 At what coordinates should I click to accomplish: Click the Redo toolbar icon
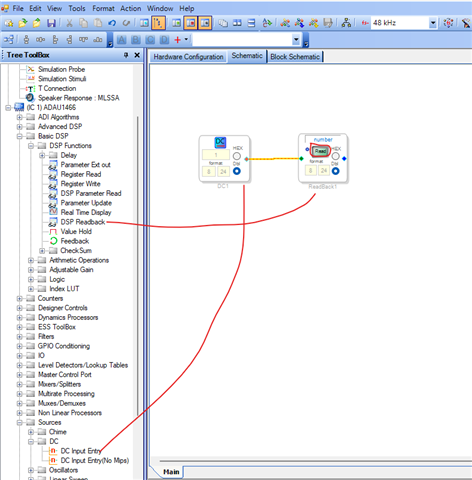click(x=126, y=23)
